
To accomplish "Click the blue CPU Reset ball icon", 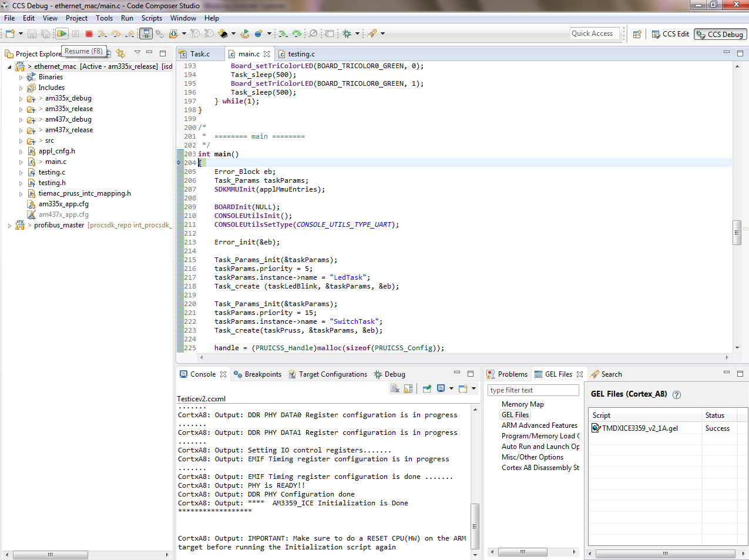I will coord(258,33).
